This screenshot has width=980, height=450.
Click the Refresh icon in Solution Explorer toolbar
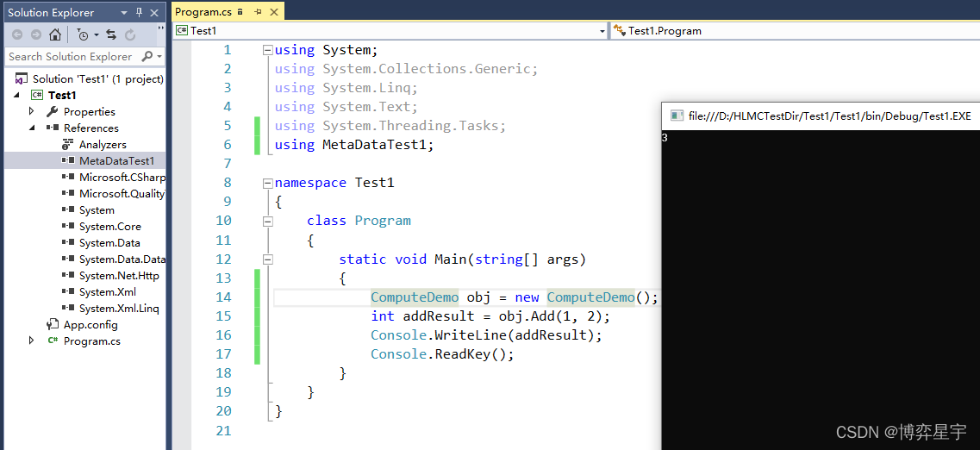point(130,34)
